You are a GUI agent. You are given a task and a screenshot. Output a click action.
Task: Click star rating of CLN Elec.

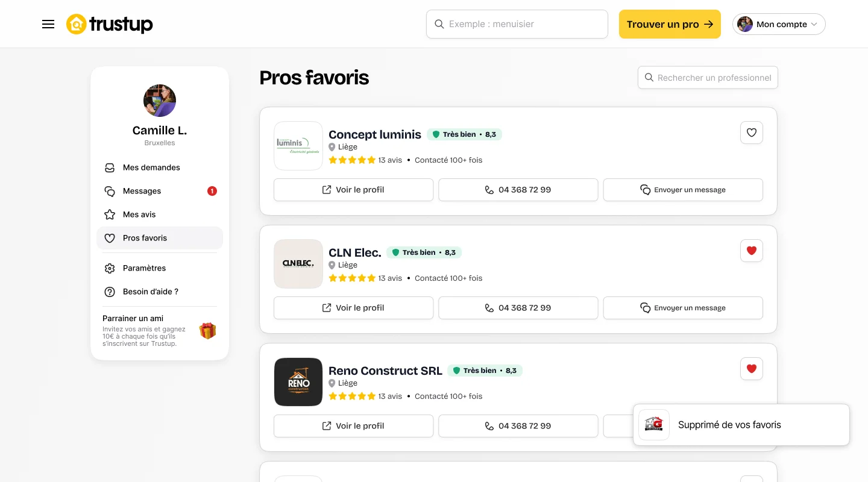(352, 278)
